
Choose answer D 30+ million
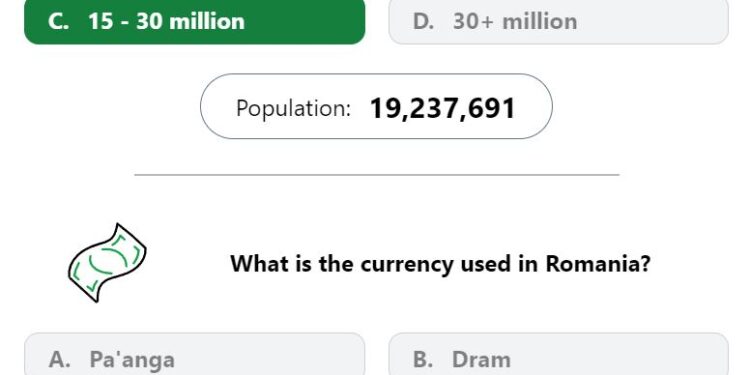click(x=559, y=22)
